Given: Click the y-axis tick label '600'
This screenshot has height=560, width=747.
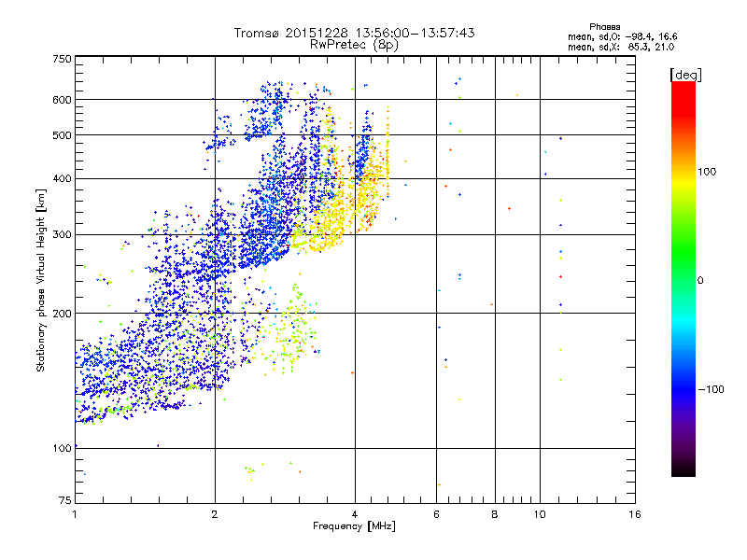Looking at the screenshot, I should click(x=62, y=100).
